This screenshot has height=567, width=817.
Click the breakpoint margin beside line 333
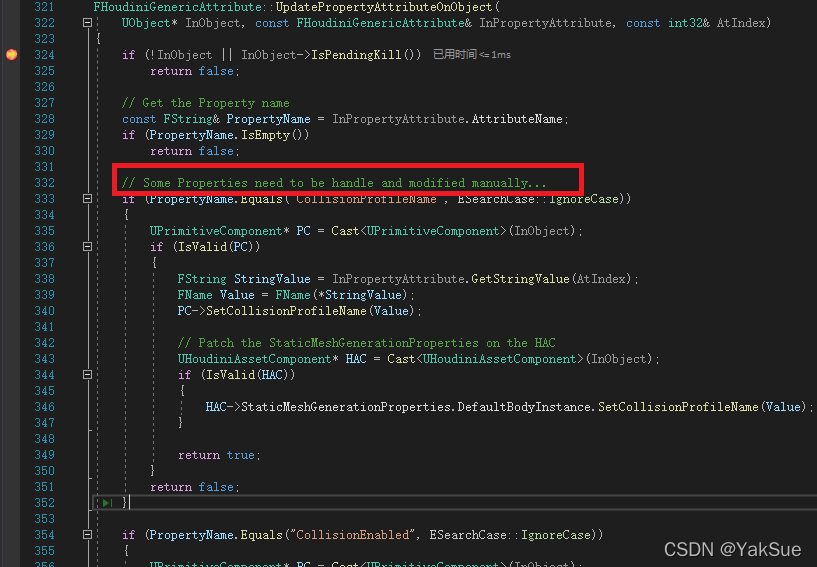coord(11,199)
